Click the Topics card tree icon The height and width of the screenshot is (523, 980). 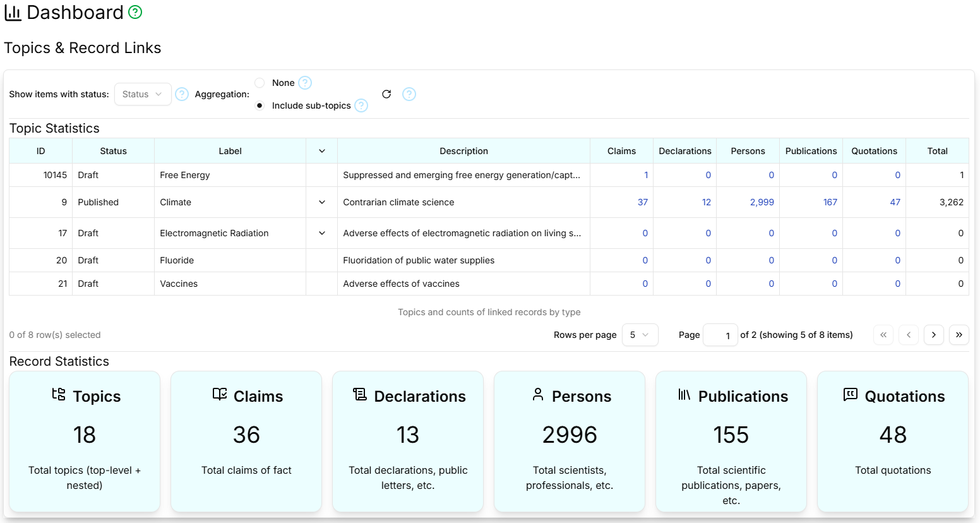(x=59, y=395)
